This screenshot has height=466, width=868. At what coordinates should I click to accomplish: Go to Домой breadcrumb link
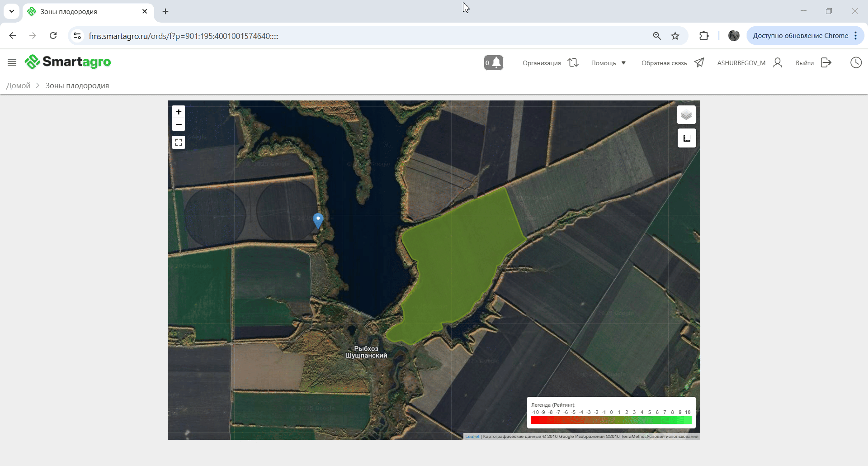click(18, 86)
